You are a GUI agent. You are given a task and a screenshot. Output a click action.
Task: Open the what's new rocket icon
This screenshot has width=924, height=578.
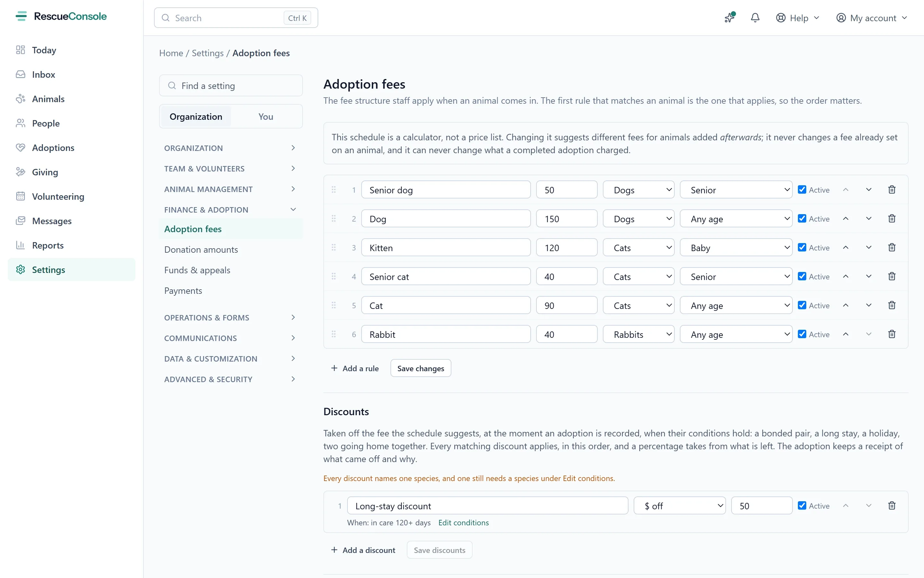point(730,18)
